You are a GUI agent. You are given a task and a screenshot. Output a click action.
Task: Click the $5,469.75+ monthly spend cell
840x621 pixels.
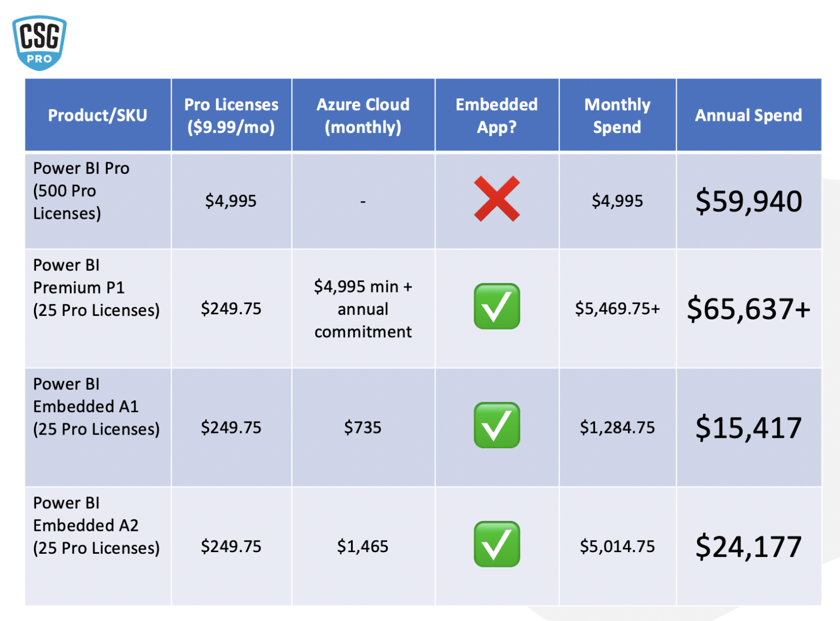point(617,309)
